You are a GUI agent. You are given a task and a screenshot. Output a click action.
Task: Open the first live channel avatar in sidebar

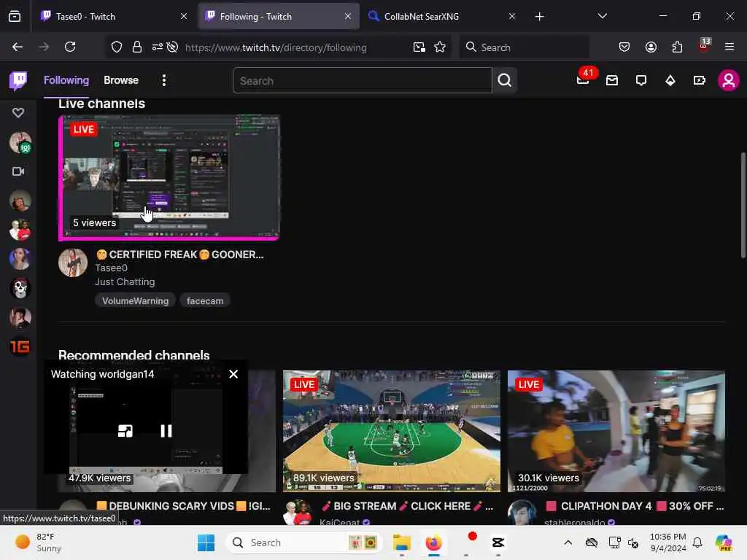pyautogui.click(x=20, y=142)
